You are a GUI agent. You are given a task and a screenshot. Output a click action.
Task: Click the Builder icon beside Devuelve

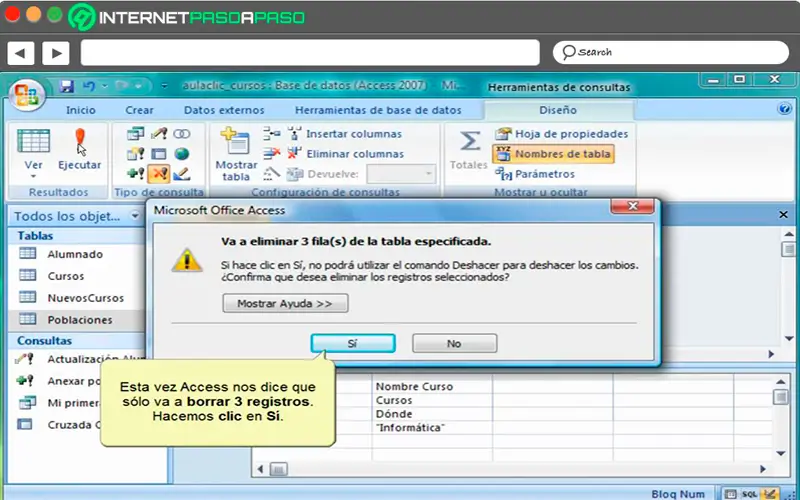[x=271, y=174]
